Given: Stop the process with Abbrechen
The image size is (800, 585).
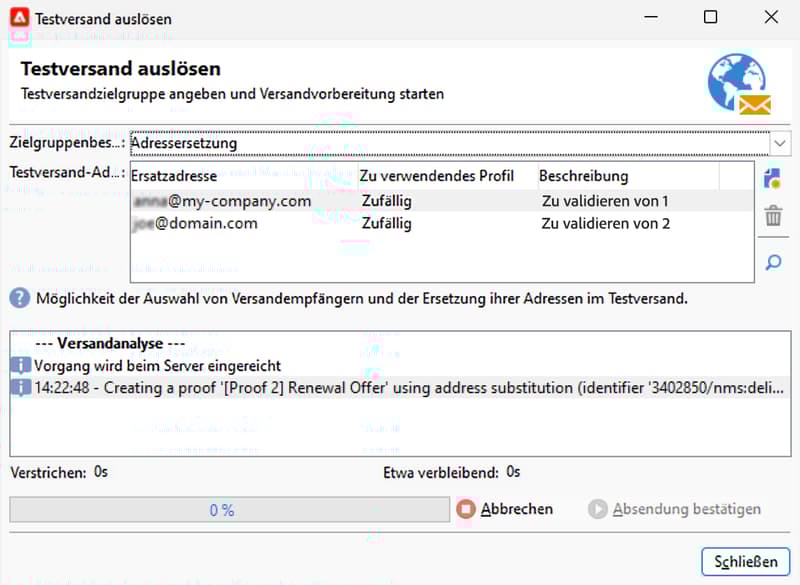Looking at the screenshot, I should click(505, 509).
